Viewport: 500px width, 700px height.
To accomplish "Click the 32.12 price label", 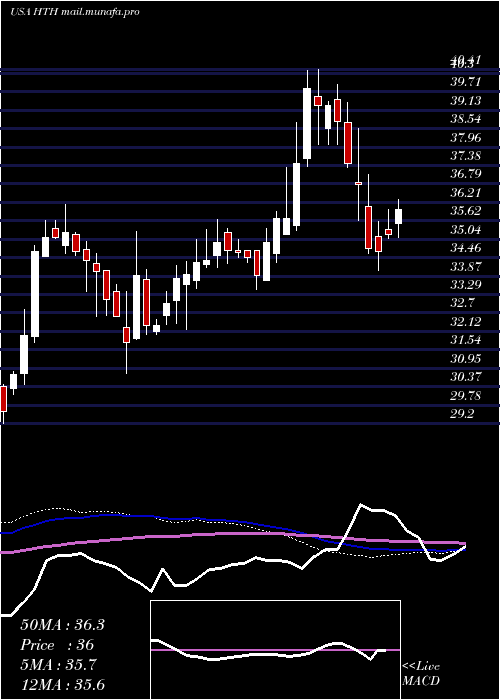I will pyautogui.click(x=466, y=321).
